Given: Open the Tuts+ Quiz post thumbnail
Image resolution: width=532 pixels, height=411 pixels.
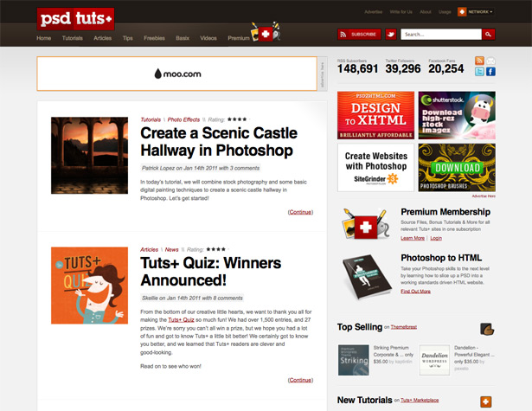Looking at the screenshot, I should coord(90,286).
